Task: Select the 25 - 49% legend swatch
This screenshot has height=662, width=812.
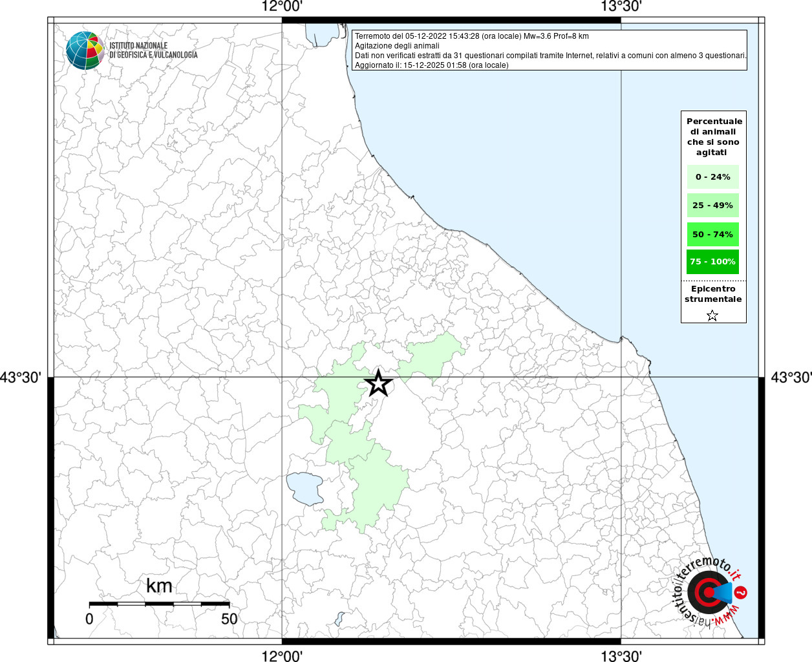Action: 712,206
